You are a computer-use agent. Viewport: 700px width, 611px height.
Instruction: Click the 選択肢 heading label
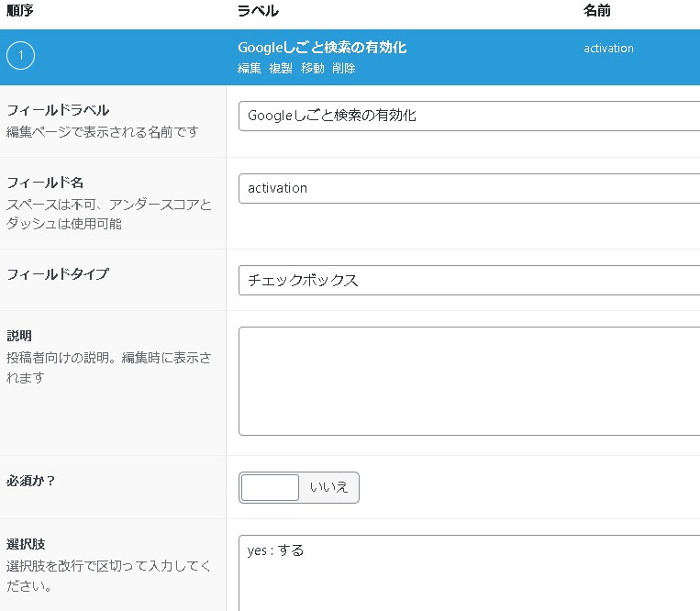(26, 546)
